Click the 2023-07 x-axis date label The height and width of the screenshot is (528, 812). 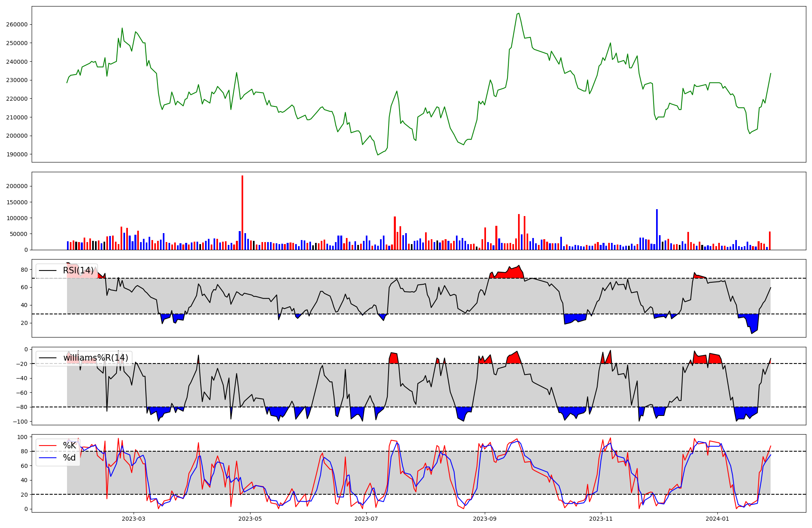(x=367, y=519)
